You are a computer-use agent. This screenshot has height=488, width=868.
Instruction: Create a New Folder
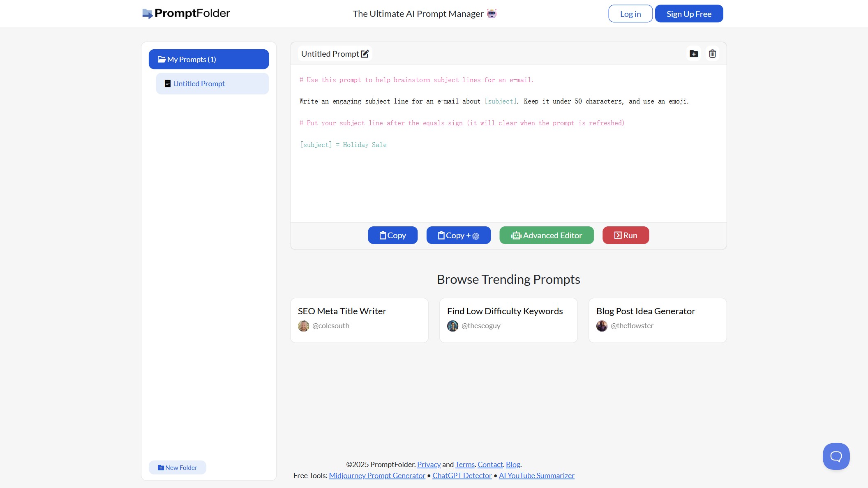click(178, 467)
